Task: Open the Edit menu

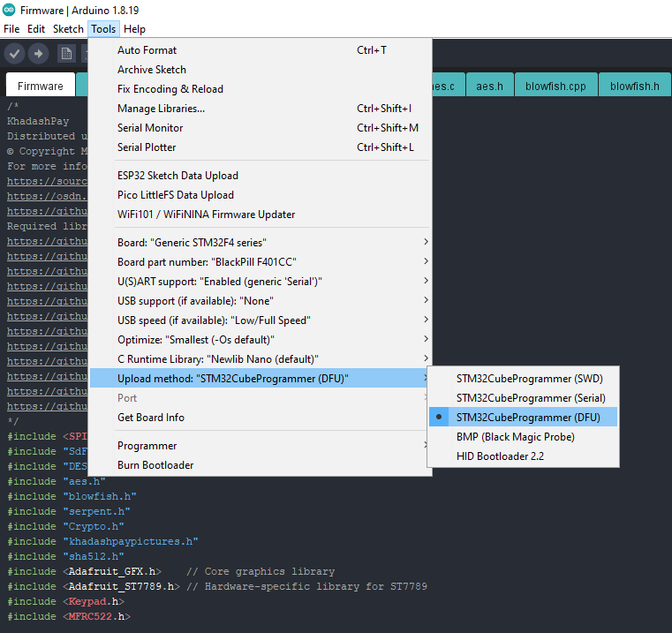Action: tap(36, 29)
